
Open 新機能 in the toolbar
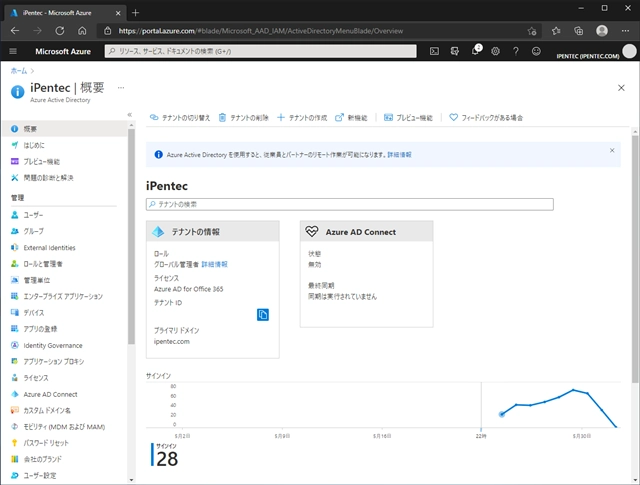(351, 118)
